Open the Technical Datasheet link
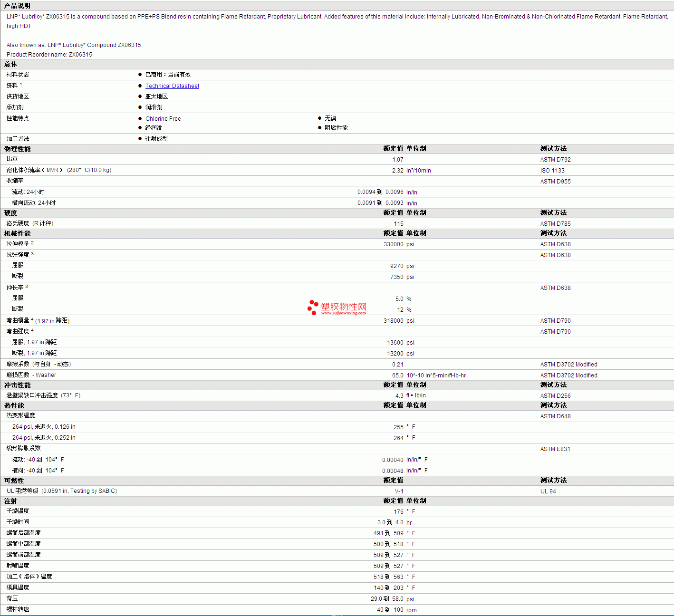 (x=172, y=86)
